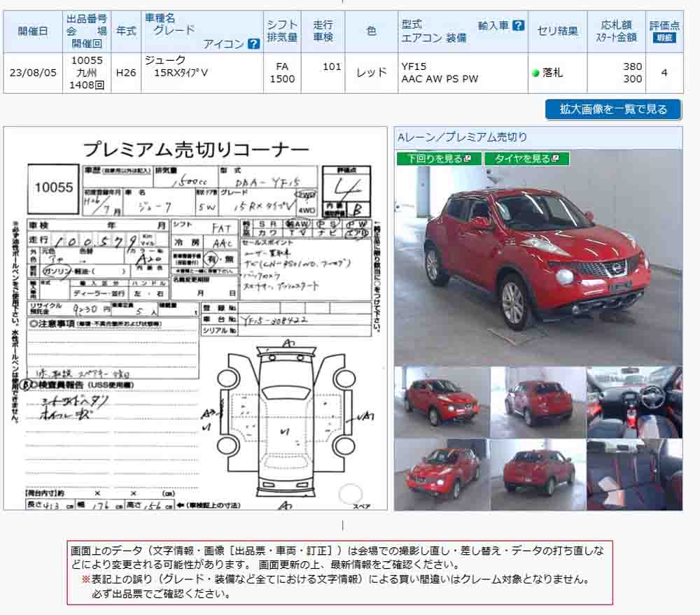
Task: Click lot number 10055 in the table row
Action: point(87,60)
